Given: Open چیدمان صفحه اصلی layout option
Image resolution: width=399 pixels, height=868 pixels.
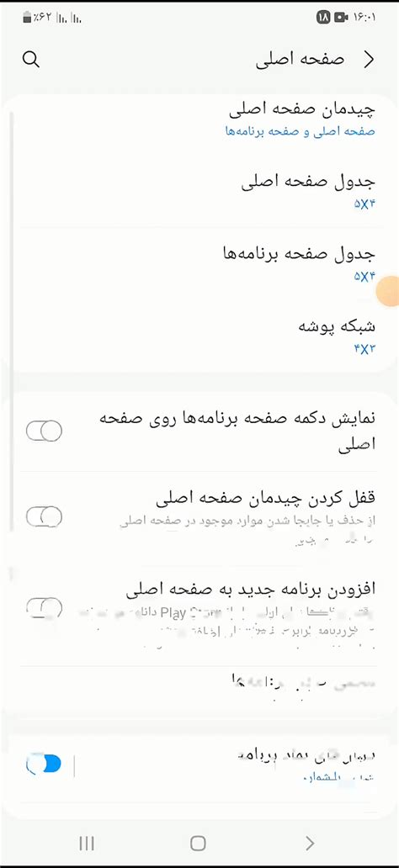Looking at the screenshot, I should pyautogui.click(x=199, y=119).
